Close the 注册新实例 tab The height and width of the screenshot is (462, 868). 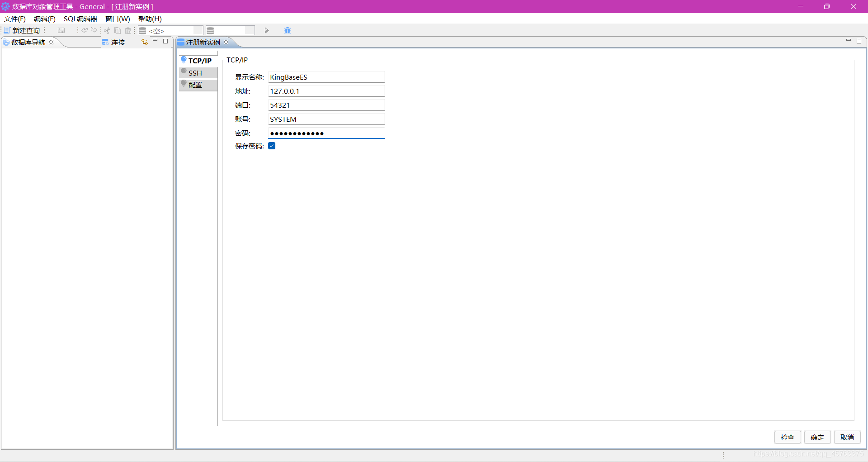pyautogui.click(x=226, y=42)
